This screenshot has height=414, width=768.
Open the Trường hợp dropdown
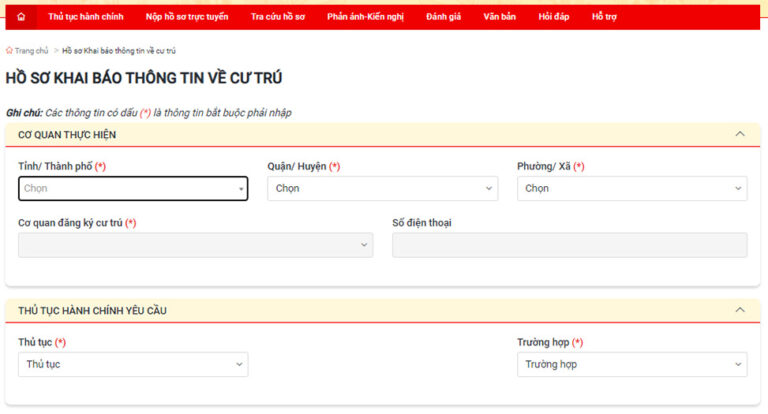(x=631, y=364)
